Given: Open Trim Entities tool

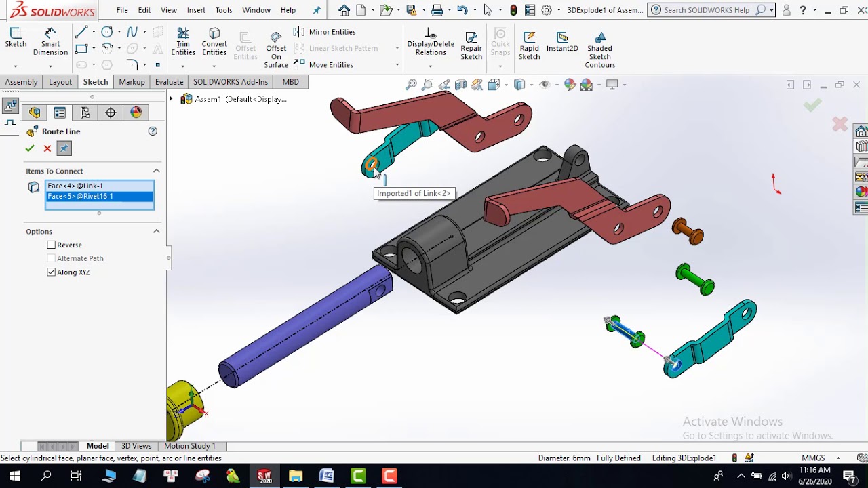Looking at the screenshot, I should [x=182, y=42].
